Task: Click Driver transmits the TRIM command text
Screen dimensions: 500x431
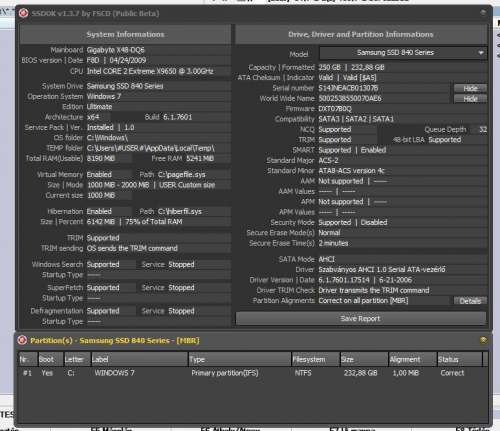Action: point(374,290)
